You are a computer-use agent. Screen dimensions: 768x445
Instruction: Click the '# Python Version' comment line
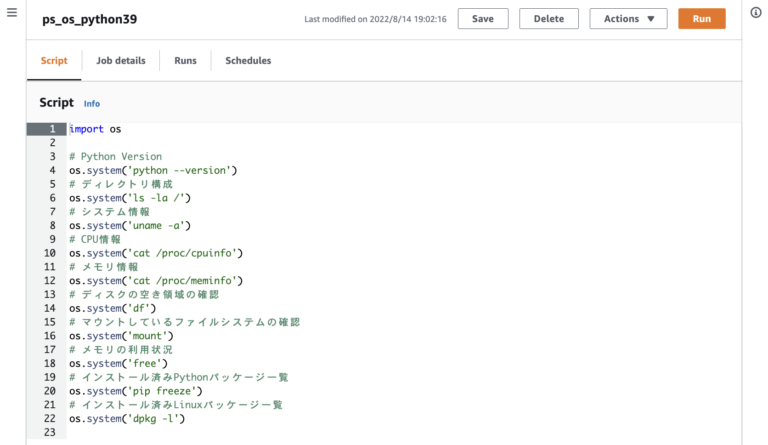click(x=115, y=157)
